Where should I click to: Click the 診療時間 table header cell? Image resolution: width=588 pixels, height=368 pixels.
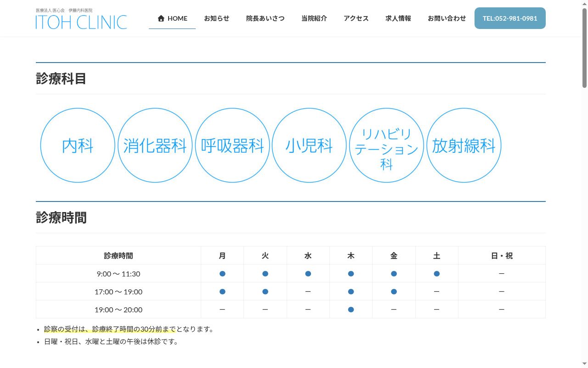click(x=119, y=256)
